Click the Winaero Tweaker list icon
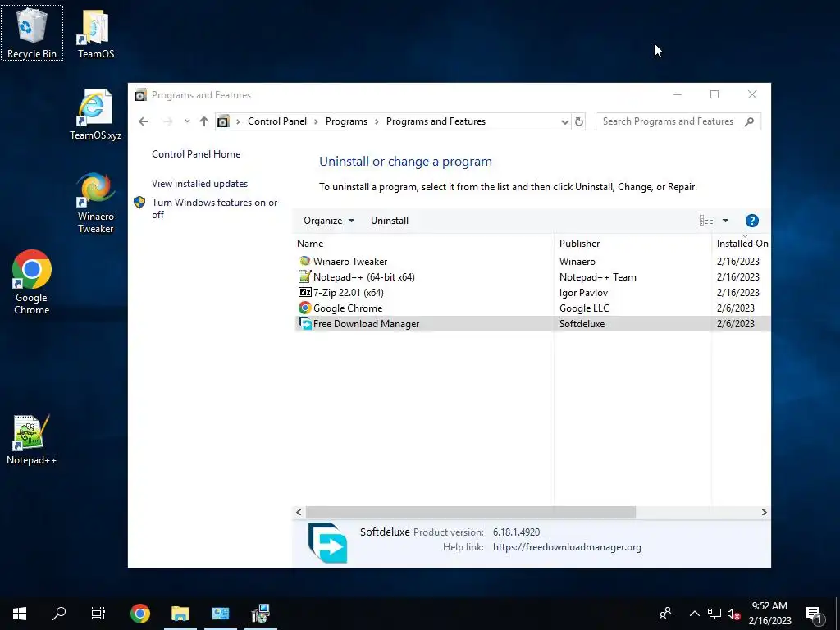The image size is (840, 630). [x=305, y=262]
